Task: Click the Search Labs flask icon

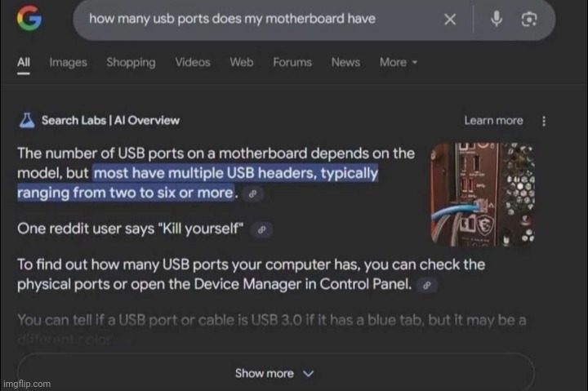Action: click(27, 120)
